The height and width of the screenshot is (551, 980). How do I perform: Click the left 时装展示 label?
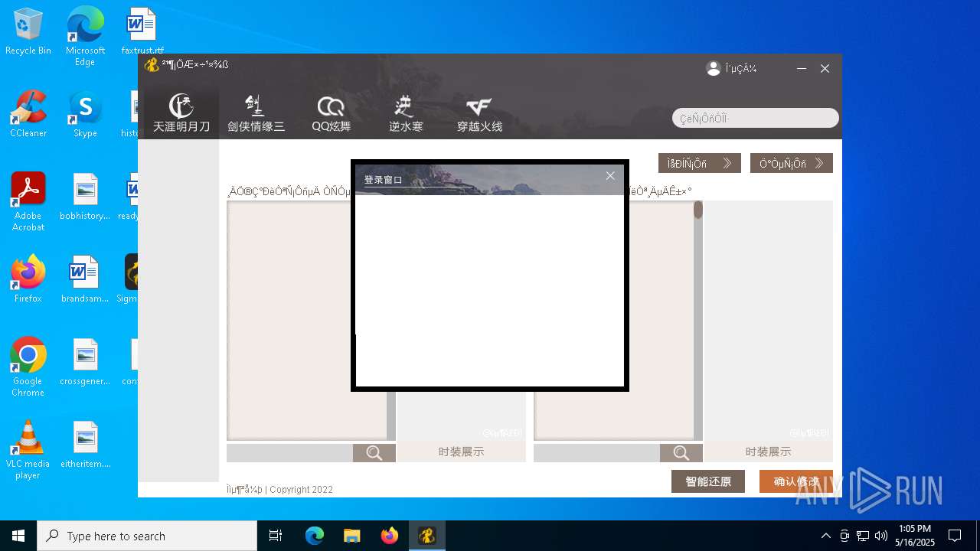pyautogui.click(x=461, y=452)
